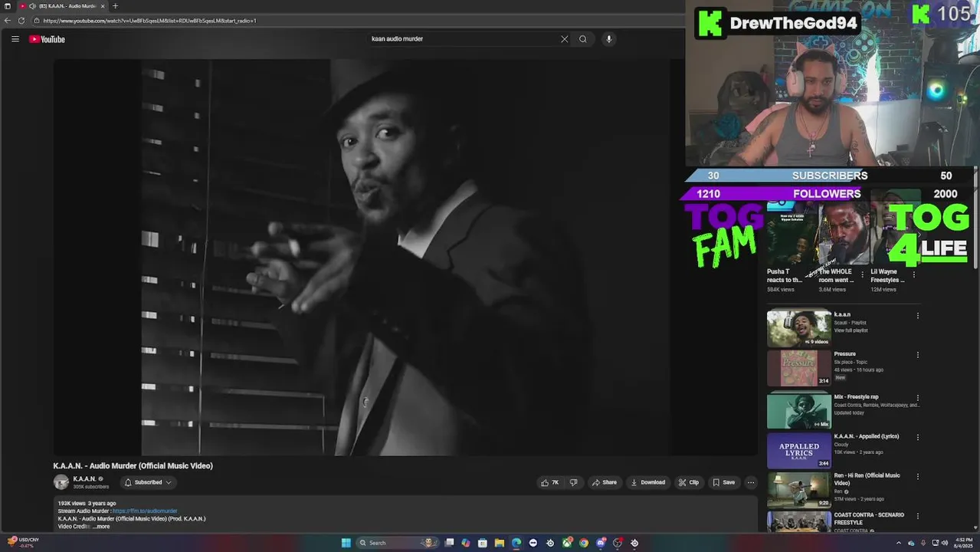Open File Explorer from the taskbar

click(499, 543)
